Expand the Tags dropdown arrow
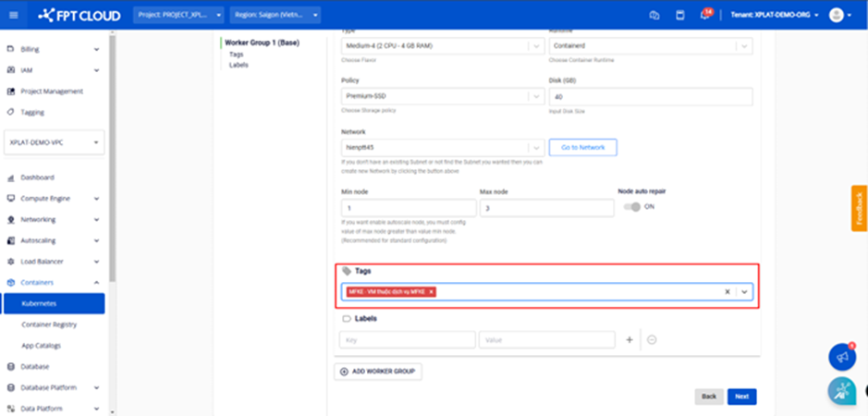Viewport: 868px width, 416px height. (744, 291)
